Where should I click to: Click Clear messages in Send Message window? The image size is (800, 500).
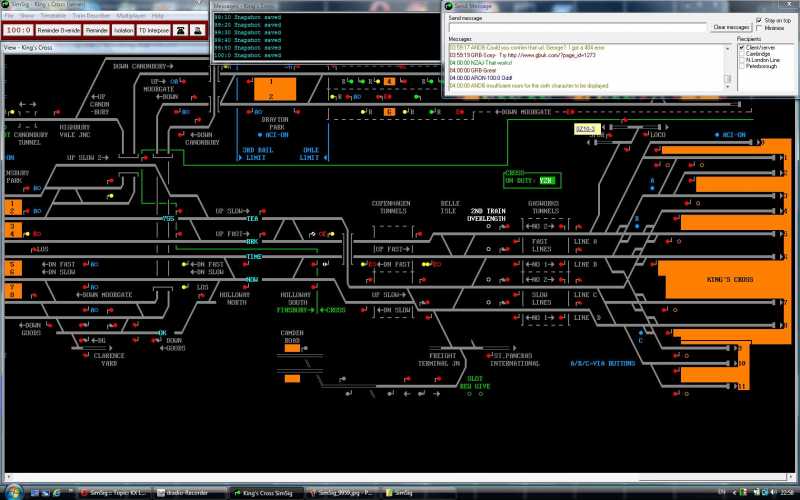731,27
